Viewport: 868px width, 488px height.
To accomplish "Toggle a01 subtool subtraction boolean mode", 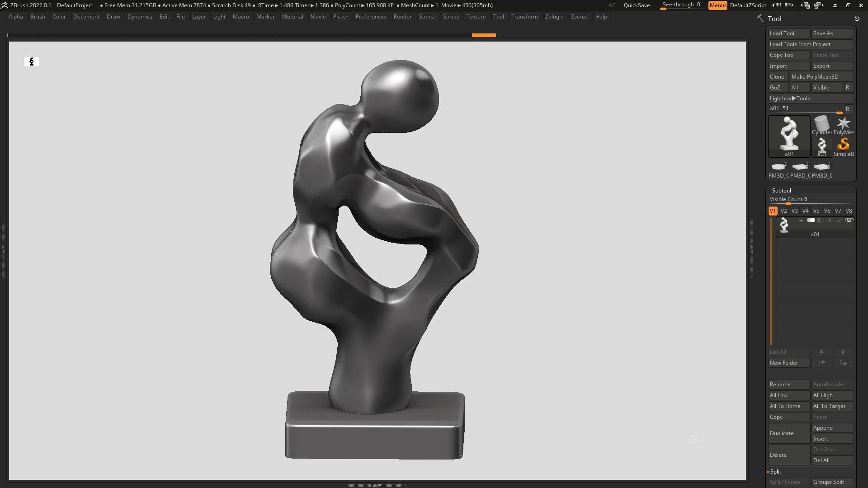I will tap(820, 221).
